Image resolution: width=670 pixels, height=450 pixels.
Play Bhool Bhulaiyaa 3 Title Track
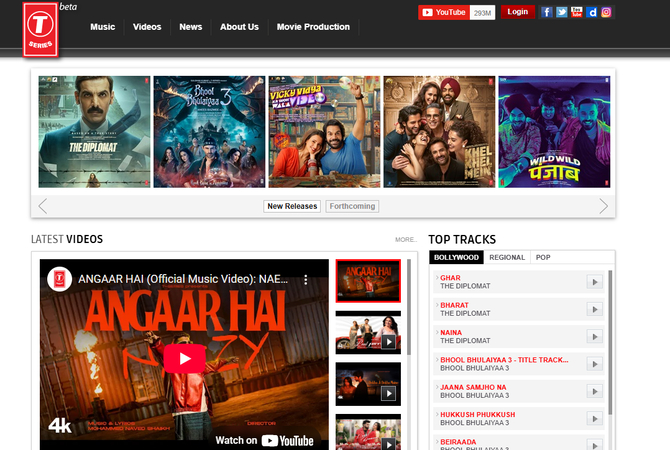click(594, 364)
